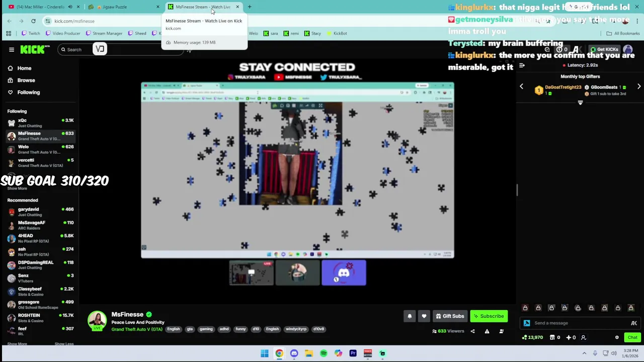Click the first locked emote slot
644x362 pixels.
(x=525, y=308)
